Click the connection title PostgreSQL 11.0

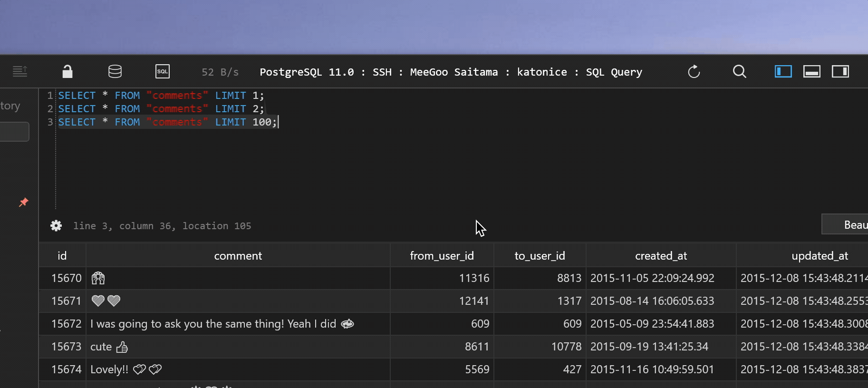[451, 72]
